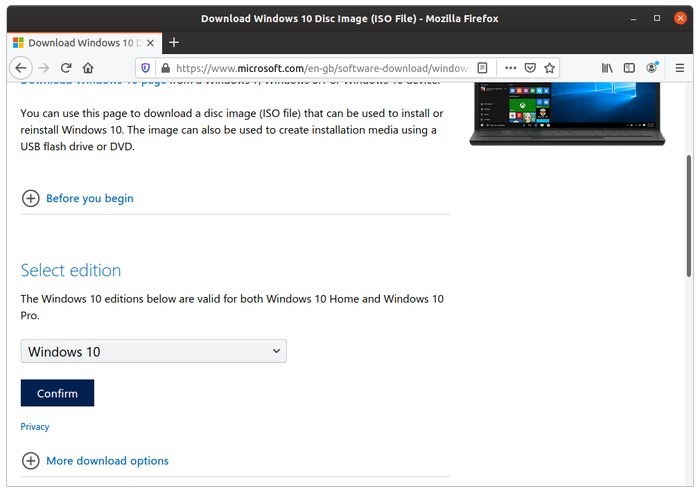
Task: Click the Confirm button
Action: tap(57, 393)
